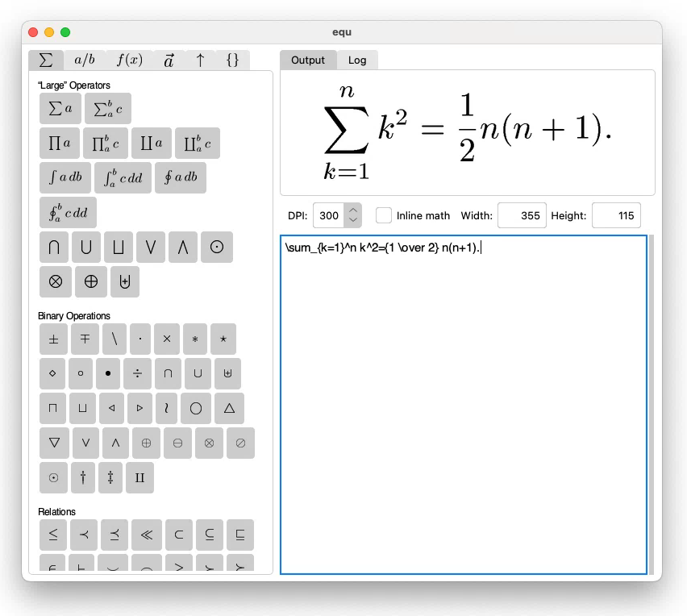Insert the coproduct operator without limits
This screenshot has width=687, height=616.
[151, 143]
